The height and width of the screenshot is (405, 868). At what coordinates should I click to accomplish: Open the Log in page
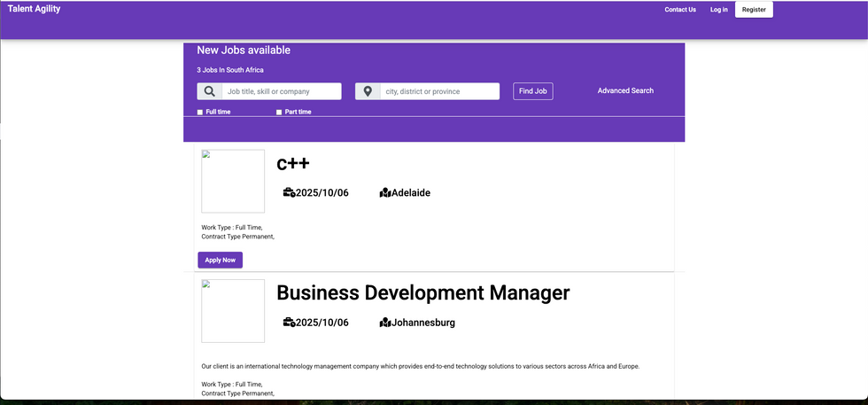click(x=719, y=10)
